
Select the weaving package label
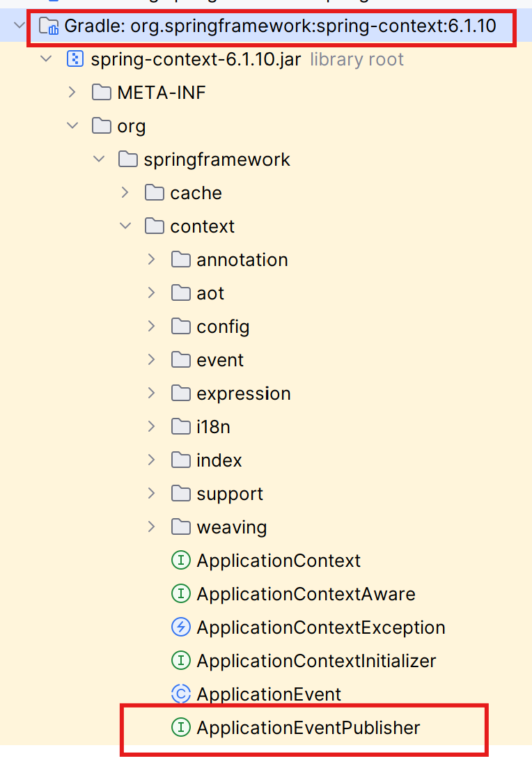coord(231,527)
